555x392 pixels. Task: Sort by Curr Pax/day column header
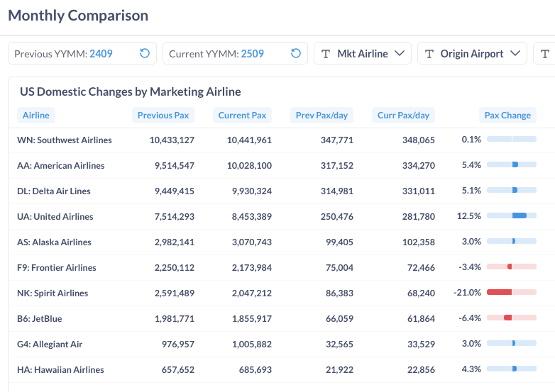[403, 116]
